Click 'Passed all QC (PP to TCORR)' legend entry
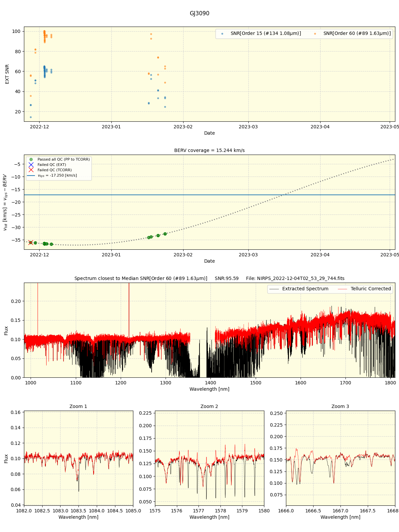This screenshot has height=532, width=399. (59, 159)
